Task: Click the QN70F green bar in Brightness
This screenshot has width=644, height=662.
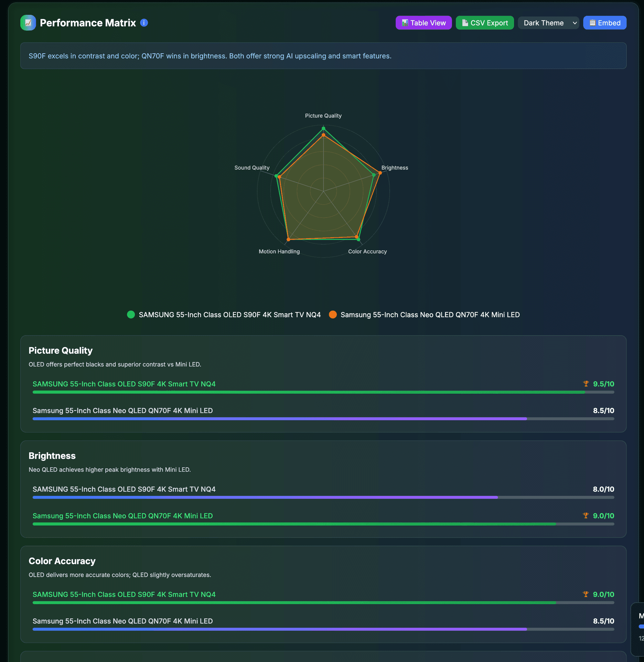Action: [x=294, y=524]
